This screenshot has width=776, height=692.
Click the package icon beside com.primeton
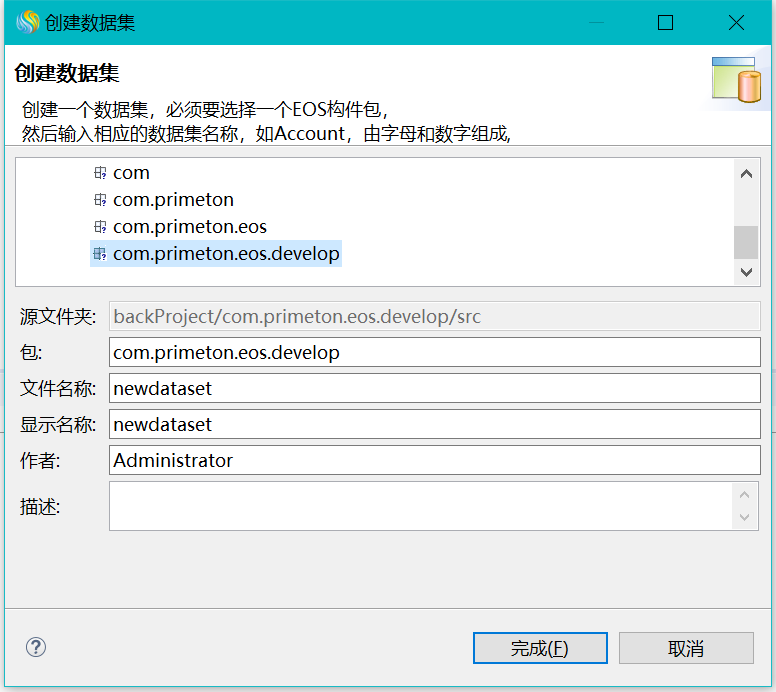point(99,200)
